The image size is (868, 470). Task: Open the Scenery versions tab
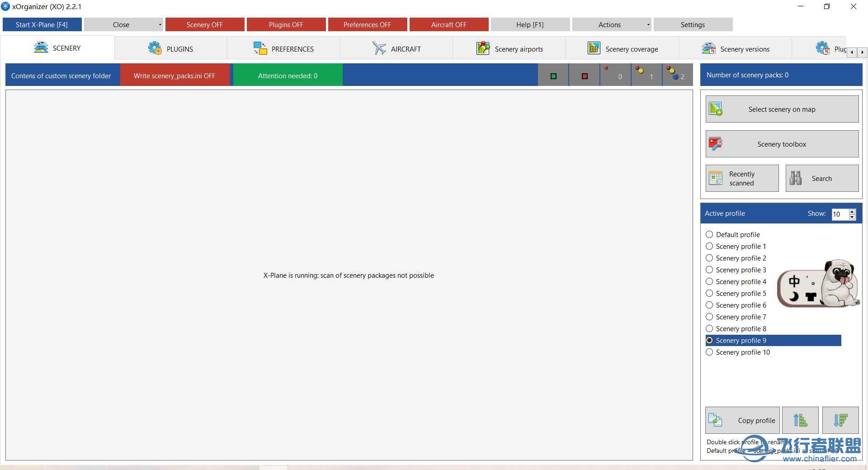[x=736, y=48]
